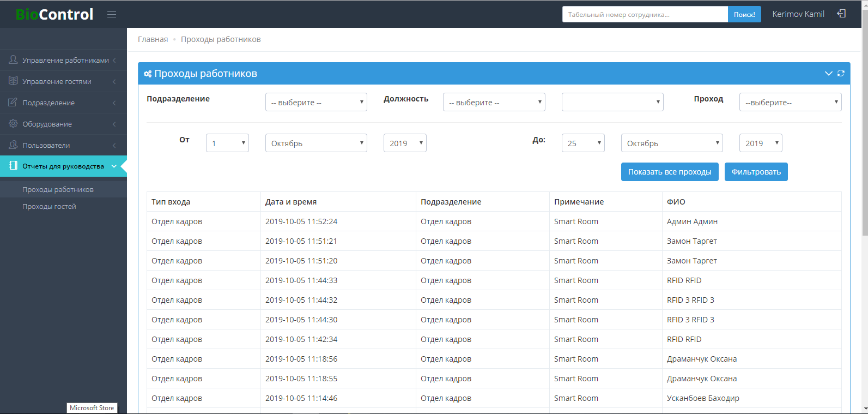
Task: Open the Подразделение filter dropdown
Action: 316,102
